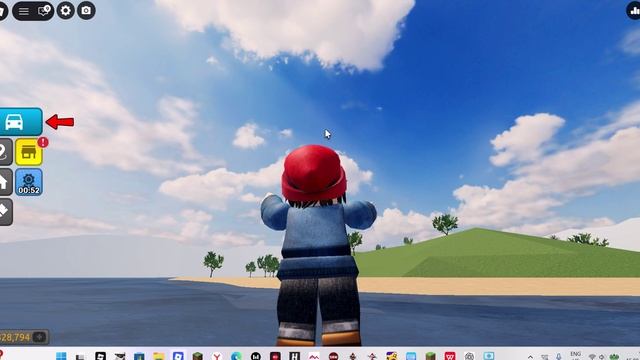Screen dimensions: 640x360
Task: Open File Explorer folder in taskbar
Action: [158, 356]
